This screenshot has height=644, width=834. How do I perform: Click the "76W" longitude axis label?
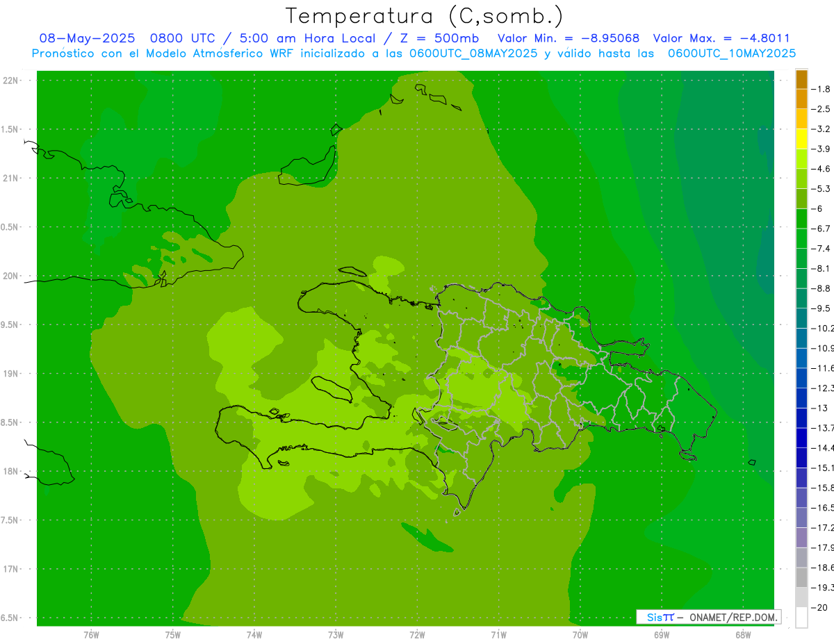(91, 635)
